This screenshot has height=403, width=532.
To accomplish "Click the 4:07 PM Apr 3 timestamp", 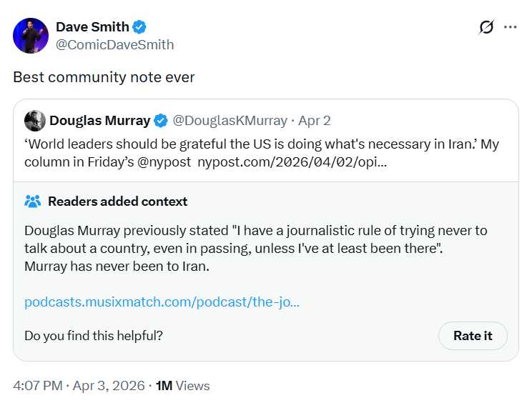I will (77, 386).
